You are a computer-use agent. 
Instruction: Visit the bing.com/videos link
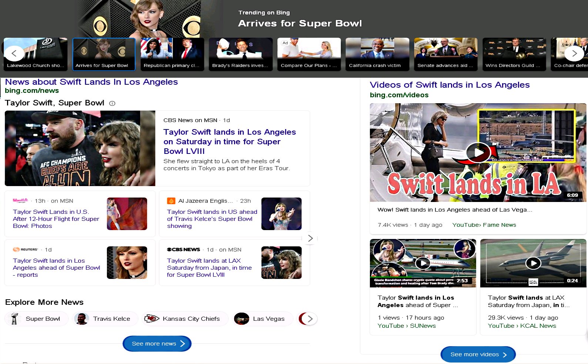point(399,95)
